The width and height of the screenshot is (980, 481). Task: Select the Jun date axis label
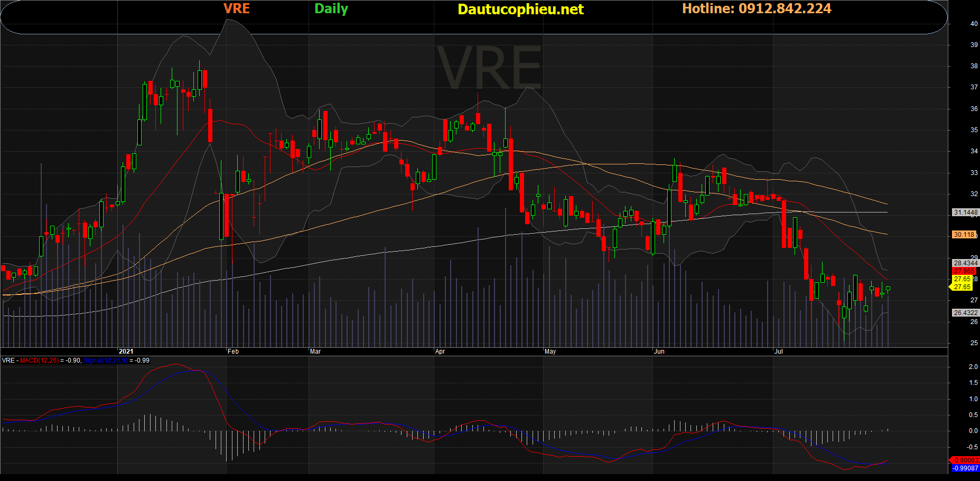pyautogui.click(x=659, y=351)
